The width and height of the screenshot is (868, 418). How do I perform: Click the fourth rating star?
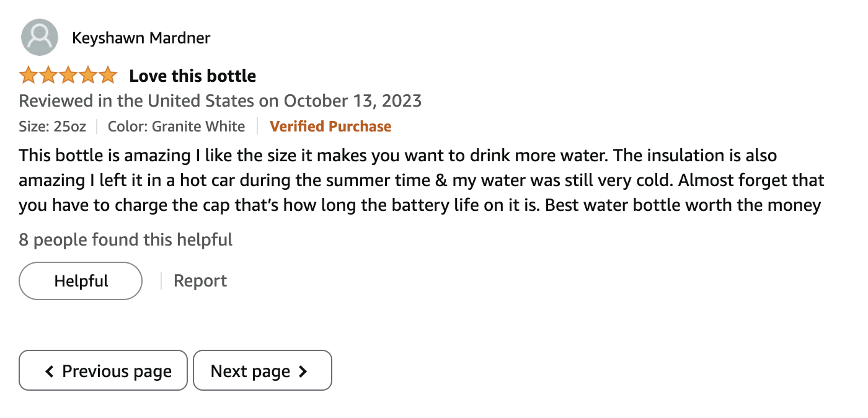(88, 76)
